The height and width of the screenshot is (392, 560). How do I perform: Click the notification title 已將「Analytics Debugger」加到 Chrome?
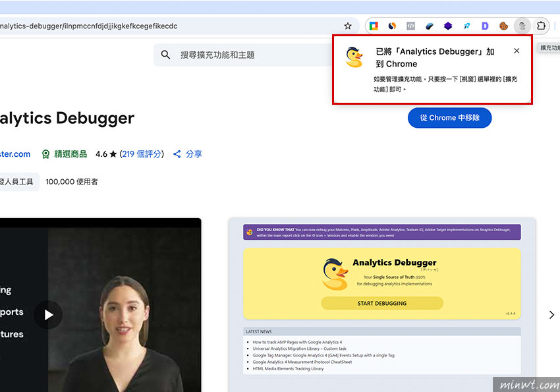(435, 58)
